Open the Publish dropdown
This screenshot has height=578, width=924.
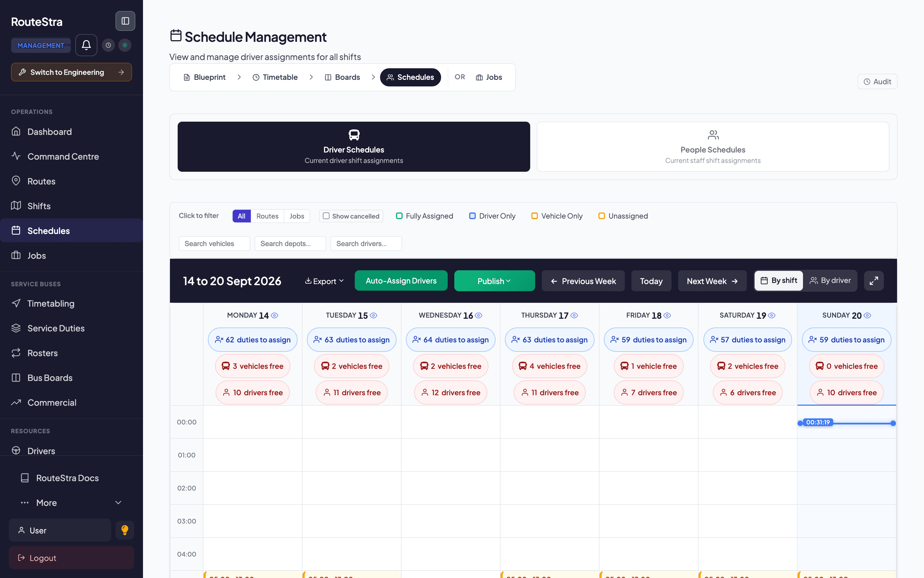point(494,281)
